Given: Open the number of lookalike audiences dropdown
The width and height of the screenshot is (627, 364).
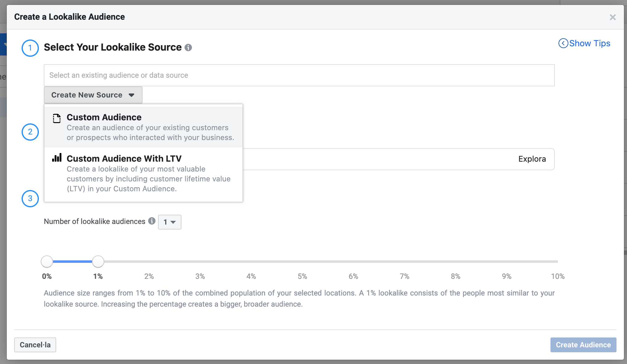Looking at the screenshot, I should point(169,222).
